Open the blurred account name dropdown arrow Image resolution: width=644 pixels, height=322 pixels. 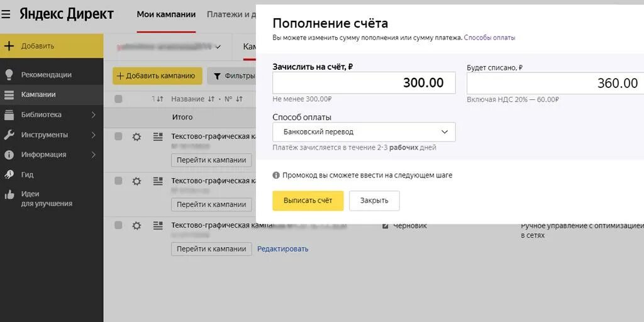click(x=218, y=47)
